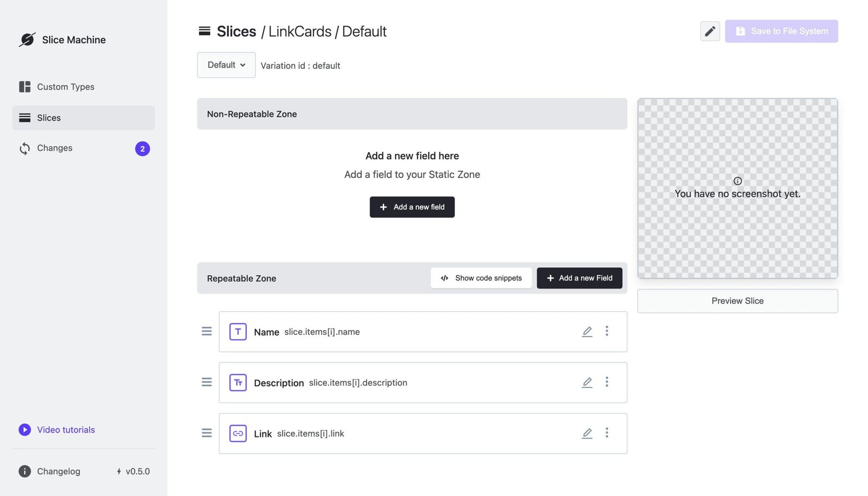This screenshot has width=868, height=496.
Task: Click Add a new field in Static Zone
Action: pyautogui.click(x=412, y=207)
